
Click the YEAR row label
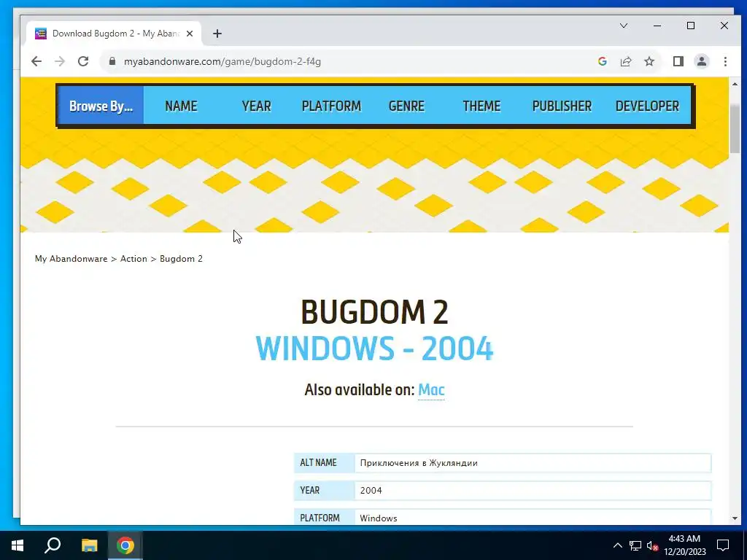309,491
